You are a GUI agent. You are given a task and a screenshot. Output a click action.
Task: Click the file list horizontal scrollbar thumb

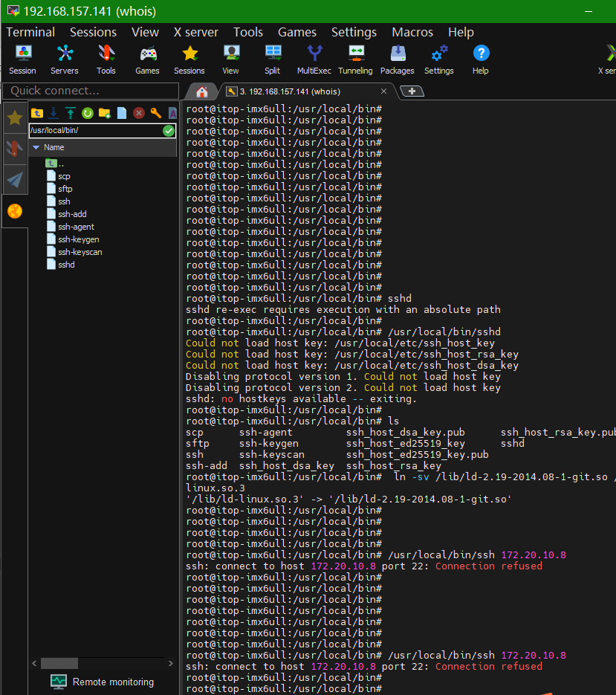coord(59,663)
